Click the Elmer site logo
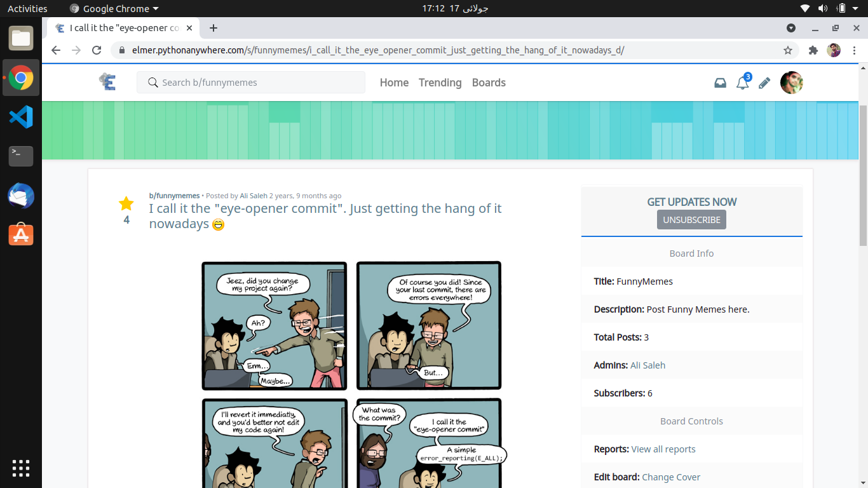 coord(107,82)
